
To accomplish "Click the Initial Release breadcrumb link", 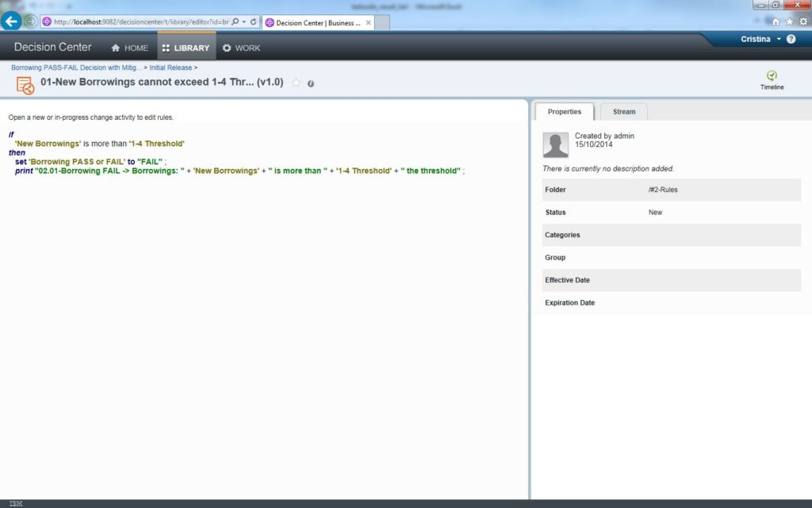I will pos(170,68).
